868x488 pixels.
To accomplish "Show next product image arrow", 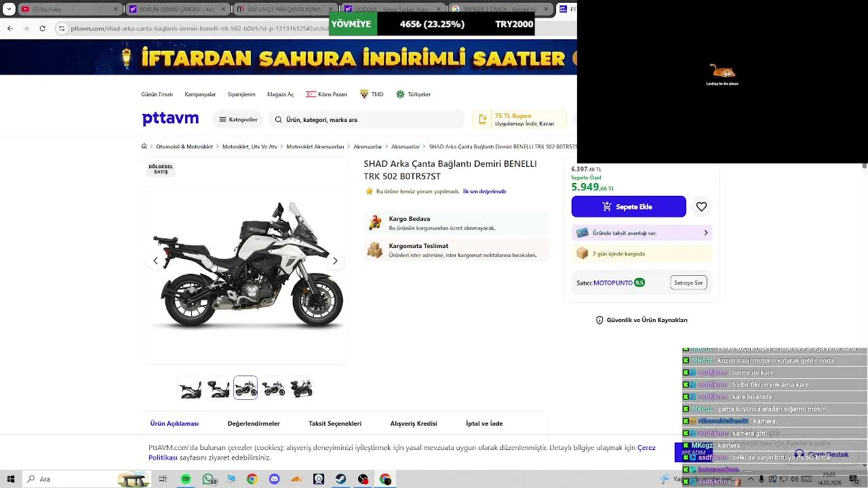I will 335,261.
